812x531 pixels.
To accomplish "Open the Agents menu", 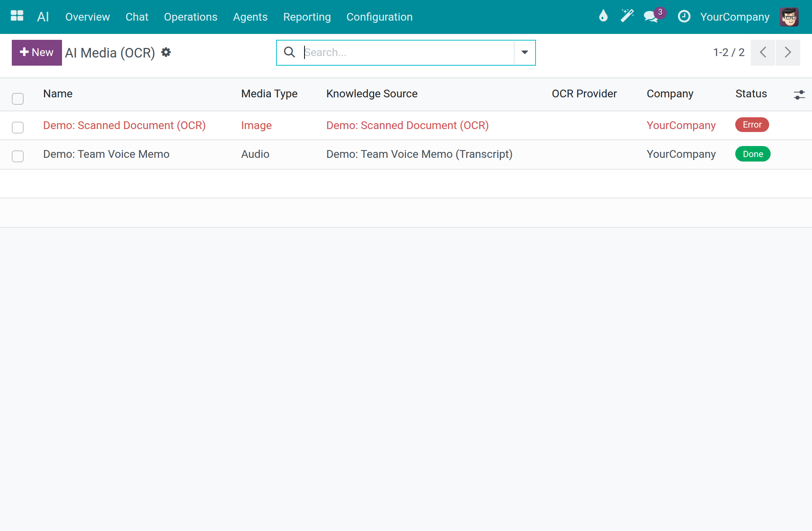I will [x=250, y=17].
